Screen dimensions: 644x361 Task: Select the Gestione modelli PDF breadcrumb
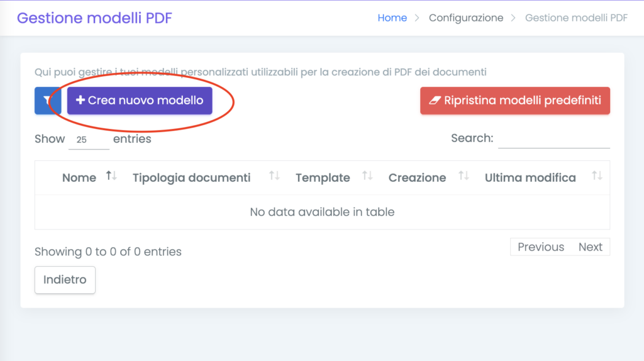point(576,18)
